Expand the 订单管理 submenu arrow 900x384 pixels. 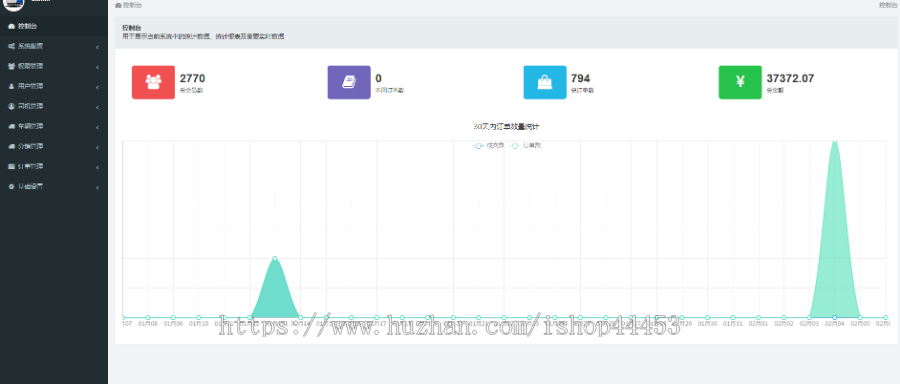(98, 168)
